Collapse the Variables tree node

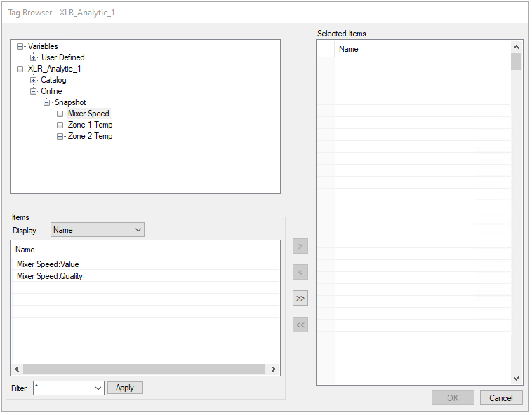20,46
